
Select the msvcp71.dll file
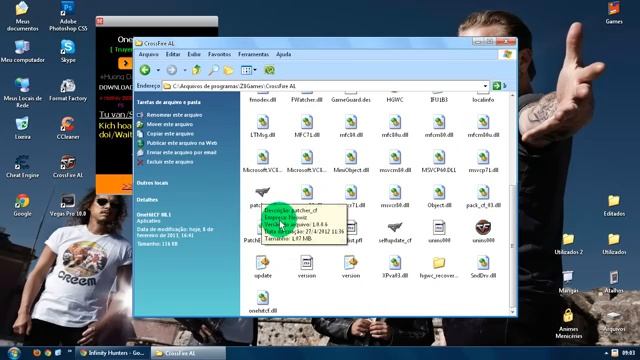coord(483,162)
